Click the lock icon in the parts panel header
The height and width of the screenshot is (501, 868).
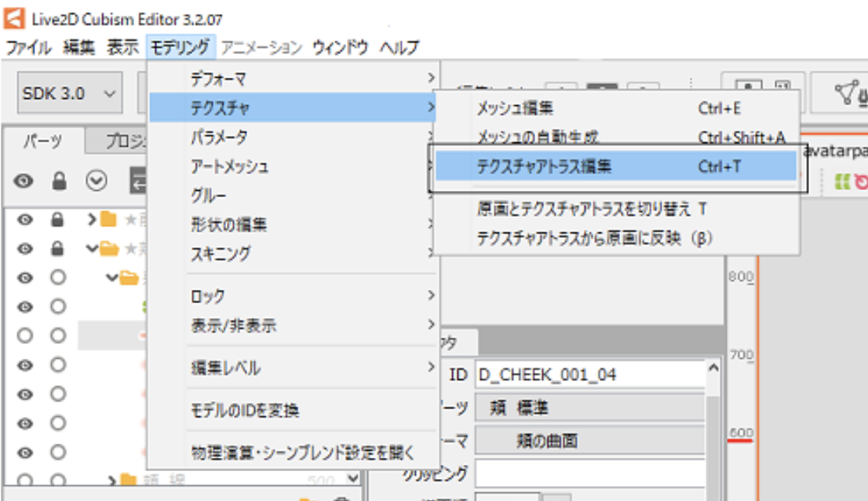(x=58, y=181)
